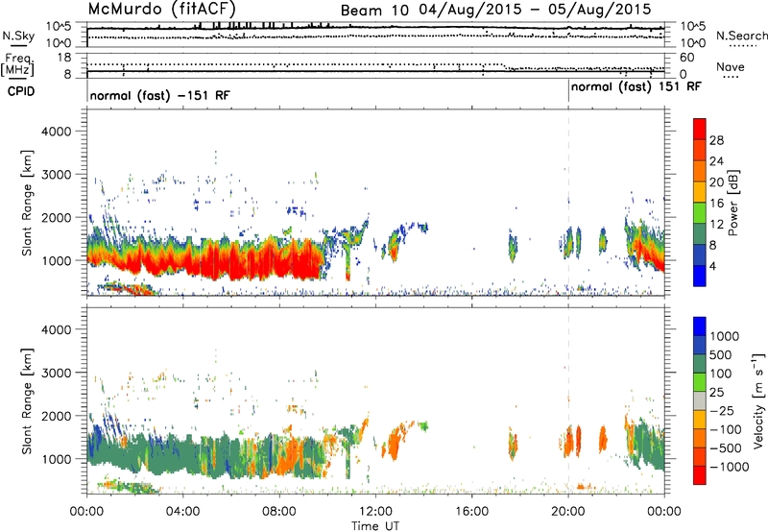The image size is (768, 532).
Task: Select the 12 dB colorbar tick label
Action: [716, 225]
